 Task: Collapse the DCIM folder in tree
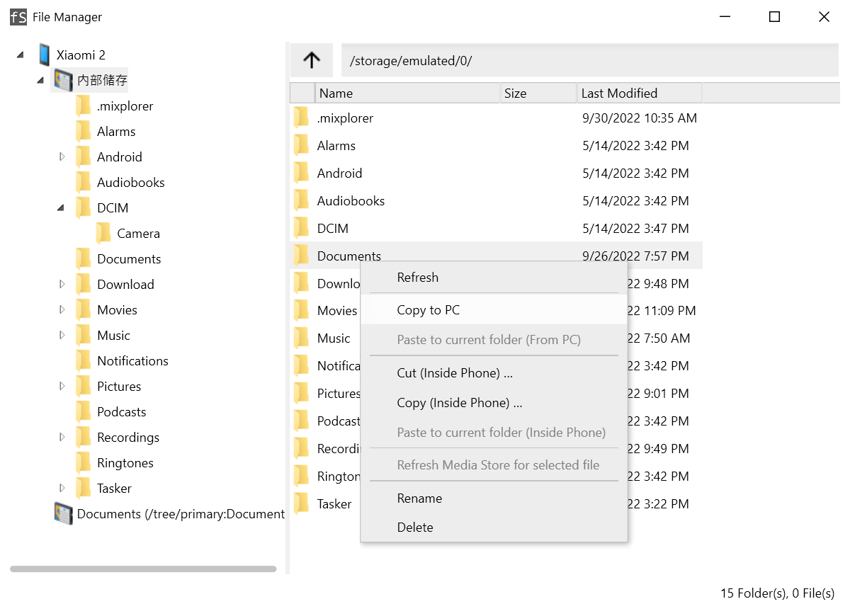[60, 208]
